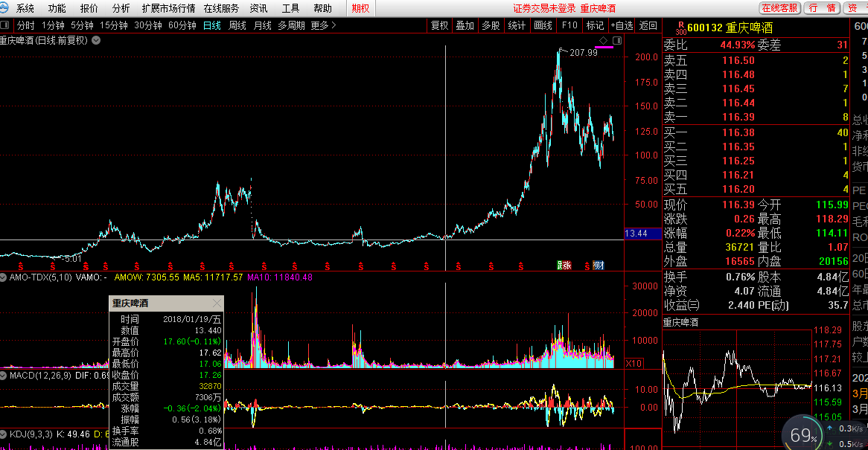Expand the MACD indicator dropdown arrow

pyautogui.click(x=4, y=376)
